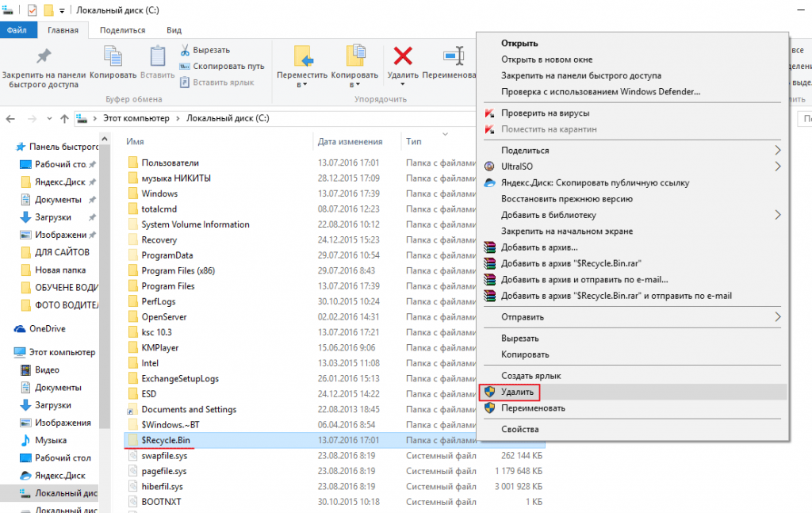Viewport: 812px width, 513px height.
Task: Open the recent locations dropdown chevron
Action: pos(49,119)
